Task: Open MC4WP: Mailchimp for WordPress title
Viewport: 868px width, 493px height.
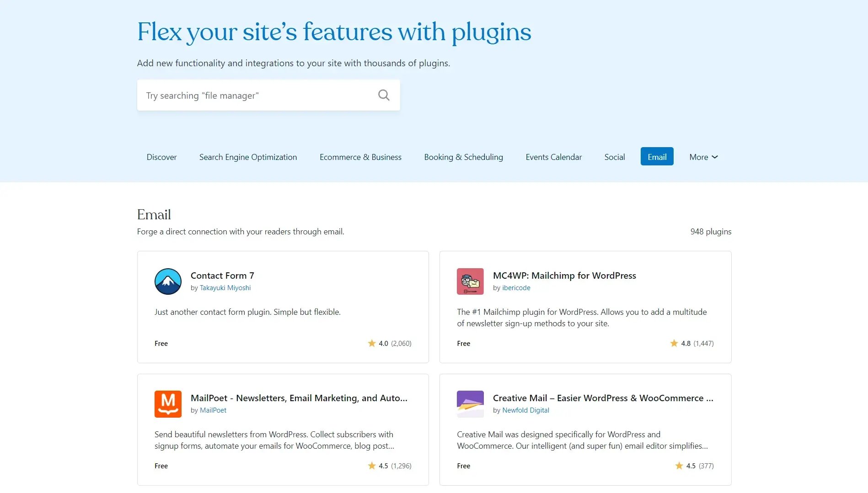Action: pyautogui.click(x=564, y=276)
